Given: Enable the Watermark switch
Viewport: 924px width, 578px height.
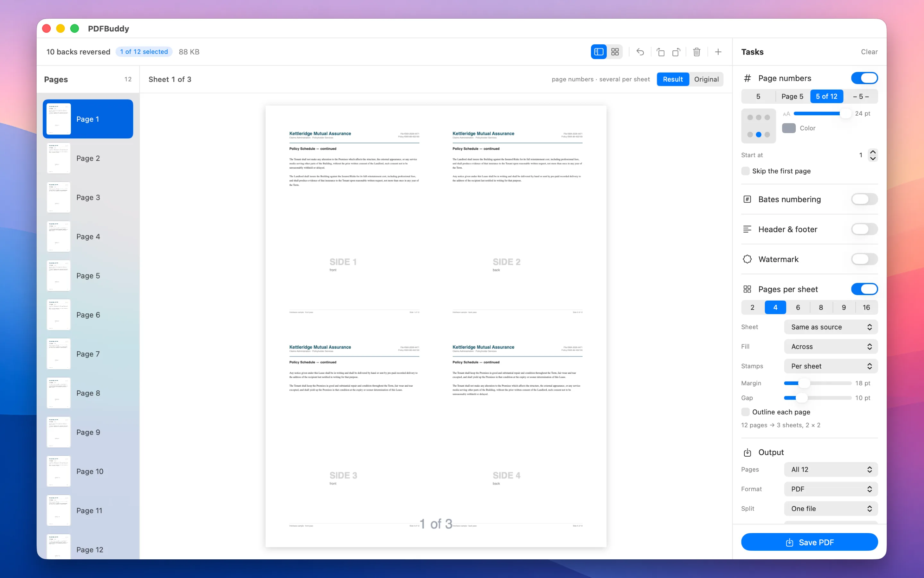Looking at the screenshot, I should (864, 259).
